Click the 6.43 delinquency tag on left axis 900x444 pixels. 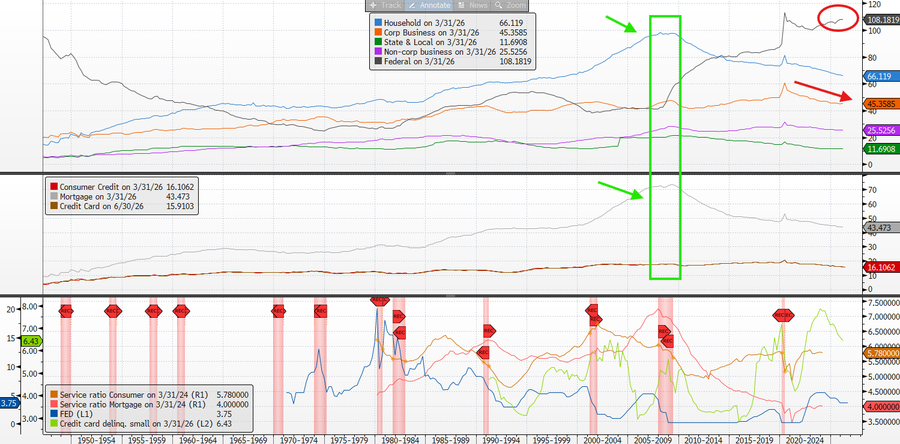(x=30, y=341)
